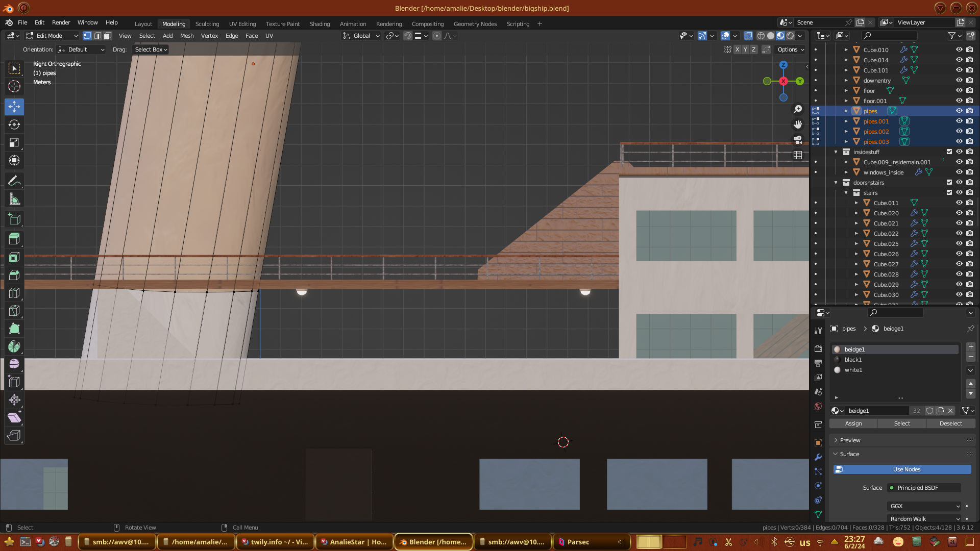Select the Rotate tool in toolbar
Image resolution: width=980 pixels, height=551 pixels.
coord(14,124)
